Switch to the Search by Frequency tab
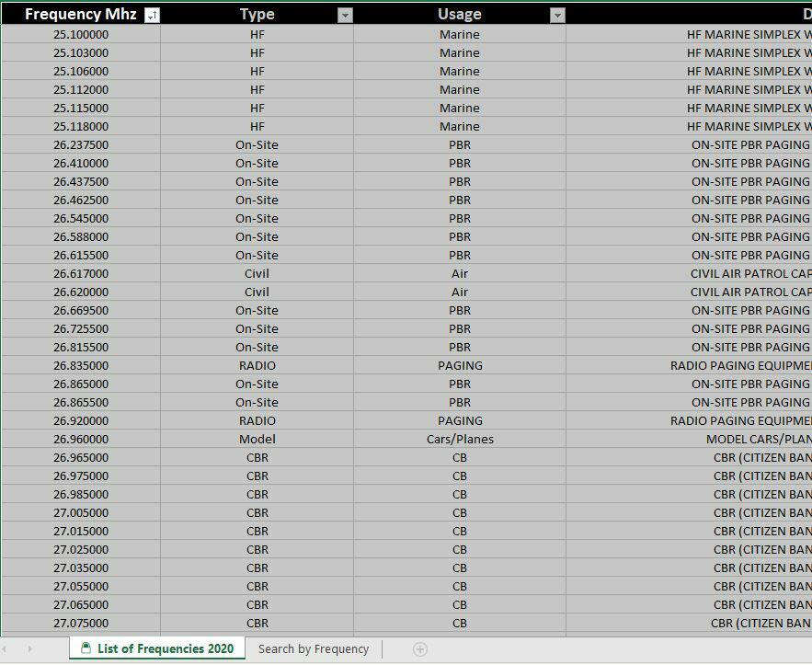Viewport: 812px width, 665px height. click(313, 648)
